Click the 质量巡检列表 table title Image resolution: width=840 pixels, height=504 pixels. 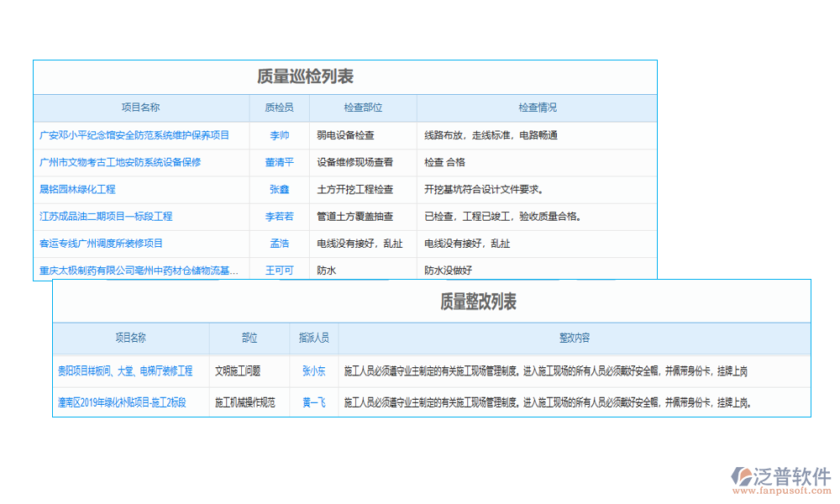click(x=345, y=76)
